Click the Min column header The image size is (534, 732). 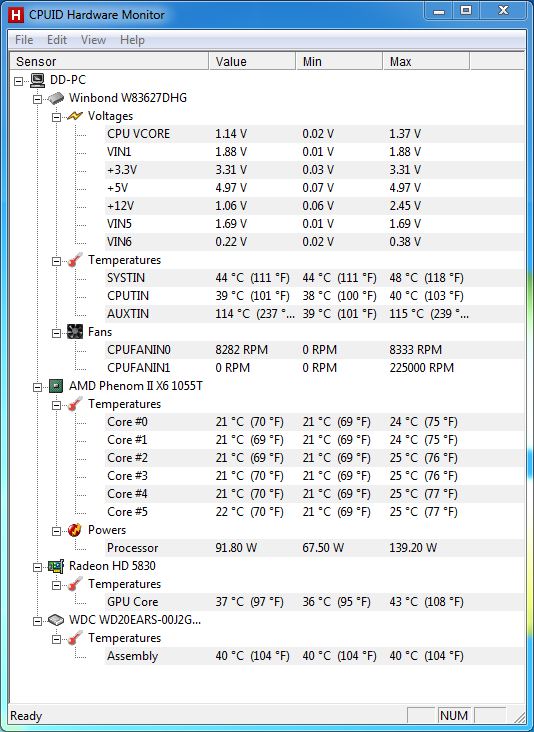tap(339, 62)
